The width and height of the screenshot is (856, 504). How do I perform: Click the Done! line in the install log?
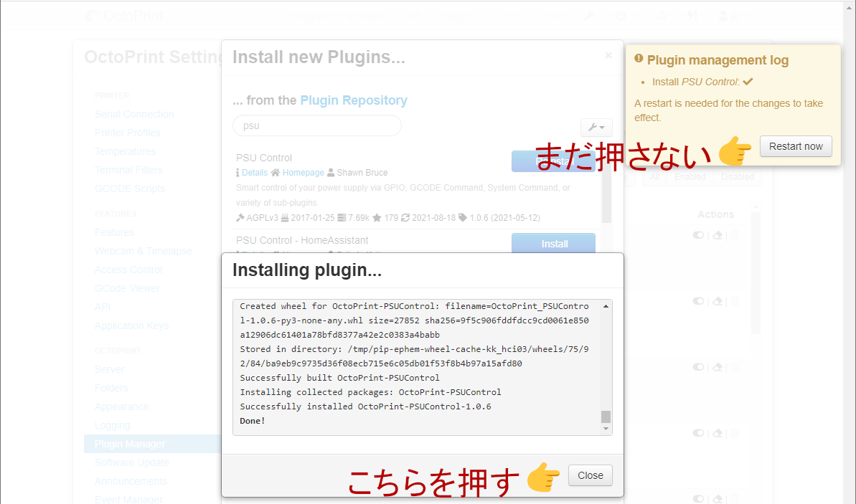pos(253,421)
